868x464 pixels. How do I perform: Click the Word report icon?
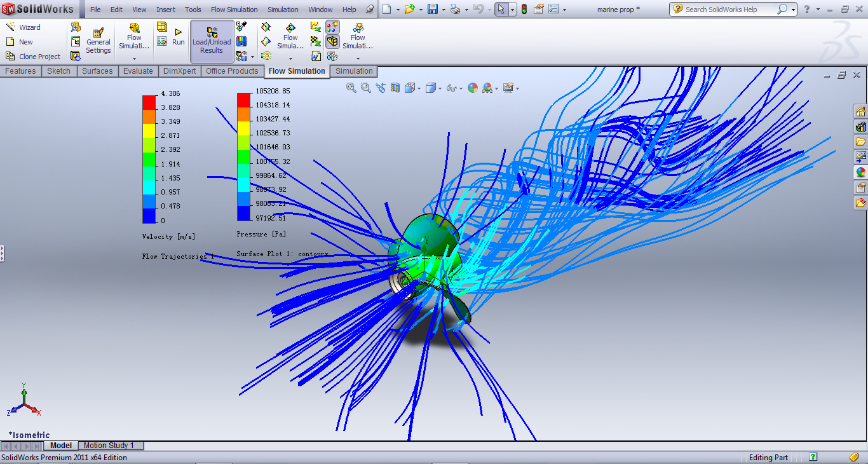(x=316, y=56)
